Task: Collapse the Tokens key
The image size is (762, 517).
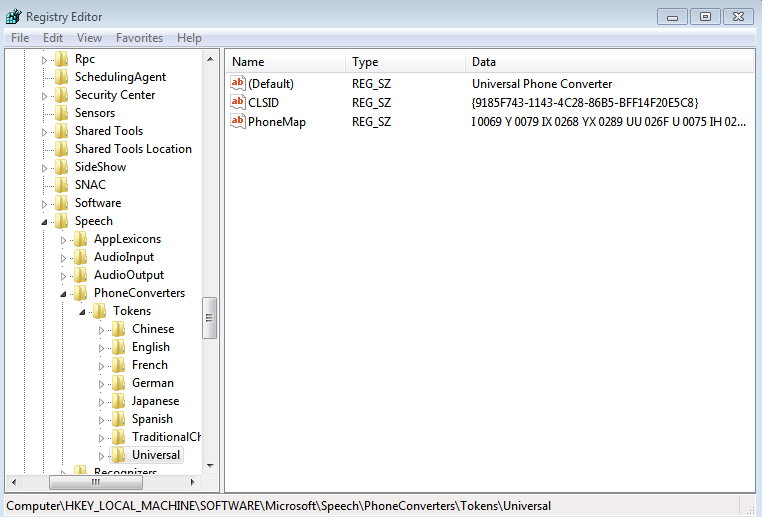Action: pyautogui.click(x=82, y=312)
